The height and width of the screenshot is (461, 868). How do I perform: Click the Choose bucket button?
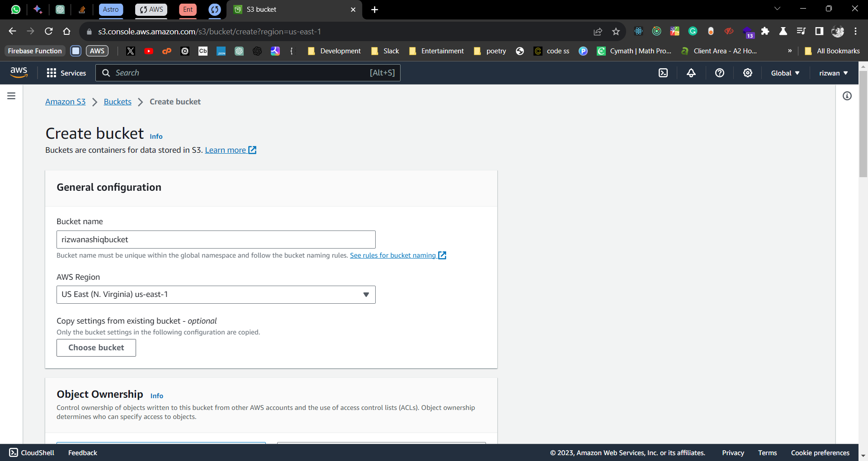[x=96, y=348]
